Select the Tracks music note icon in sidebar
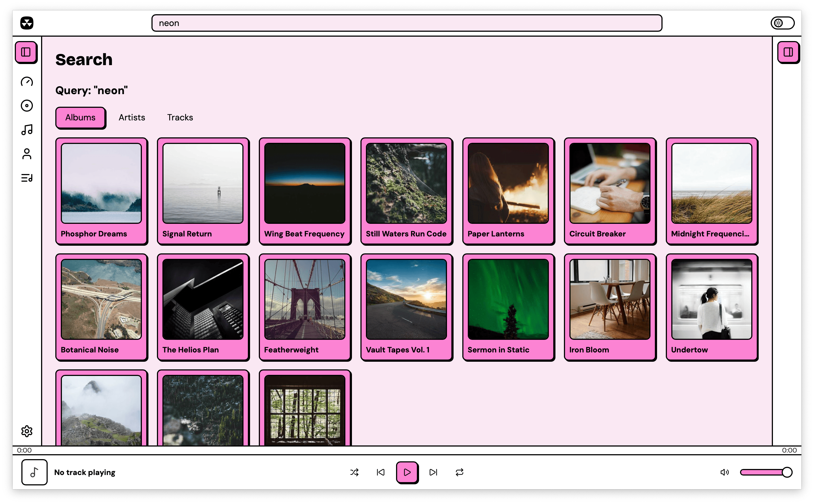The height and width of the screenshot is (504, 814). (27, 130)
